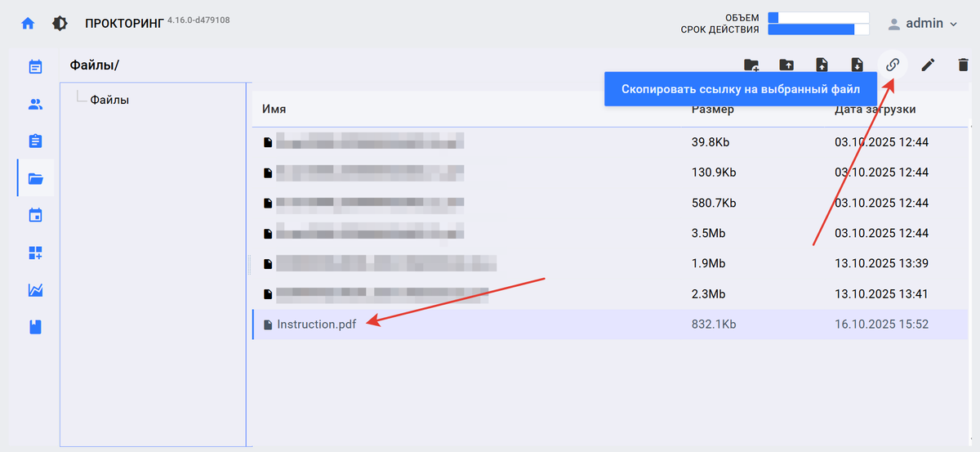980x452 pixels.
Task: Sort files by Дата загрузки column
Action: coord(875,110)
